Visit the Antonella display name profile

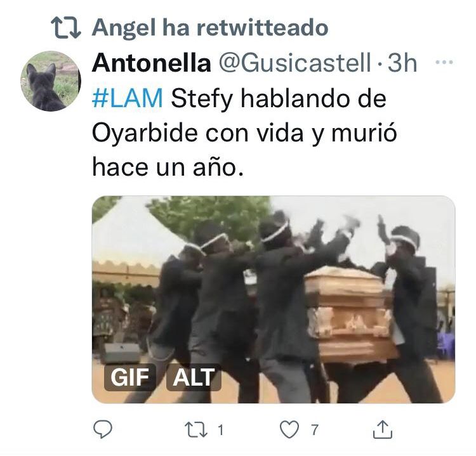(152, 63)
